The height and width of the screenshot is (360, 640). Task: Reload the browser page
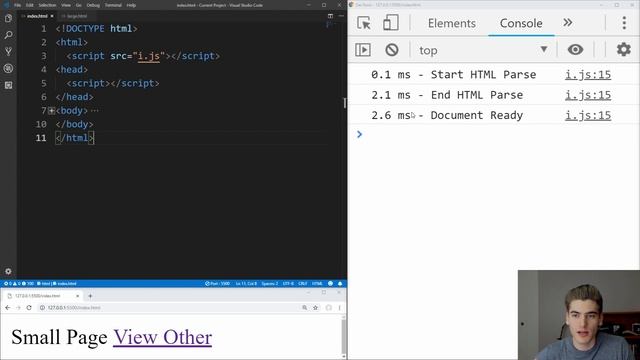coord(29,308)
